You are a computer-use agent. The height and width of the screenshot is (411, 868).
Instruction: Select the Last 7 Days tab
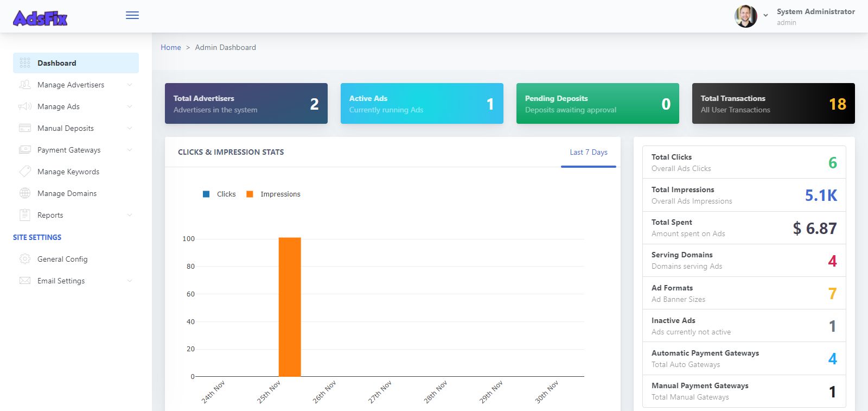coord(588,153)
